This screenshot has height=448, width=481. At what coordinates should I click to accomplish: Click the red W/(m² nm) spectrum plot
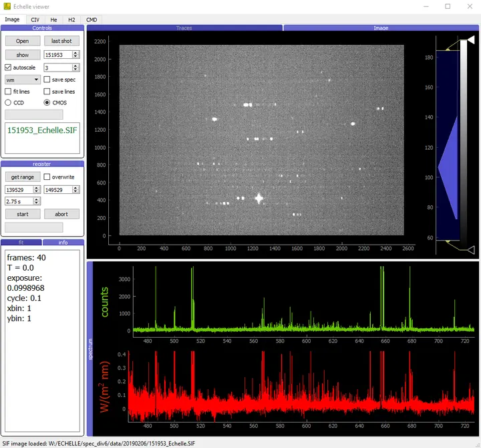[x=301, y=386]
